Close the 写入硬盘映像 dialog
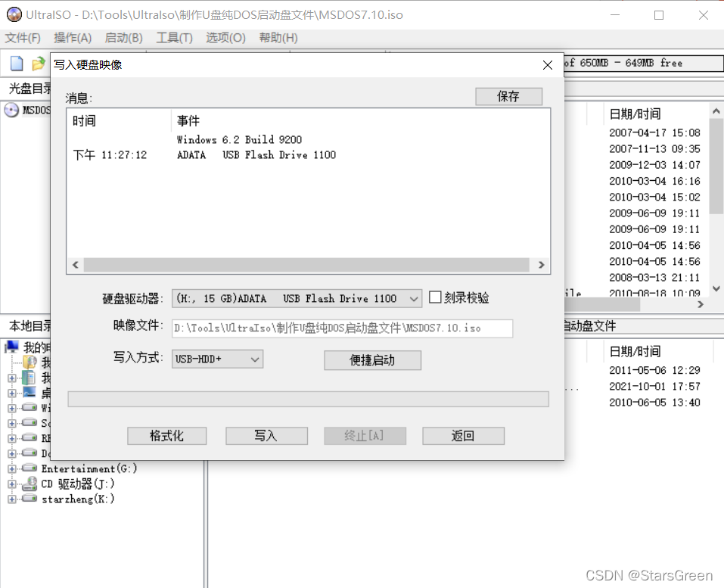Viewport: 724px width, 588px height. coord(548,65)
